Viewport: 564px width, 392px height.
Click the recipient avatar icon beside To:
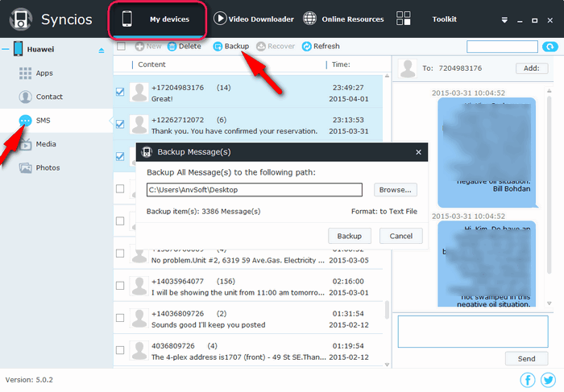(408, 68)
